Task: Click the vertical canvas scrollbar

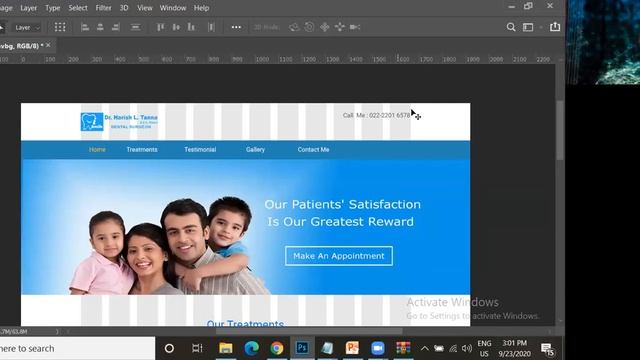Action: (560, 131)
